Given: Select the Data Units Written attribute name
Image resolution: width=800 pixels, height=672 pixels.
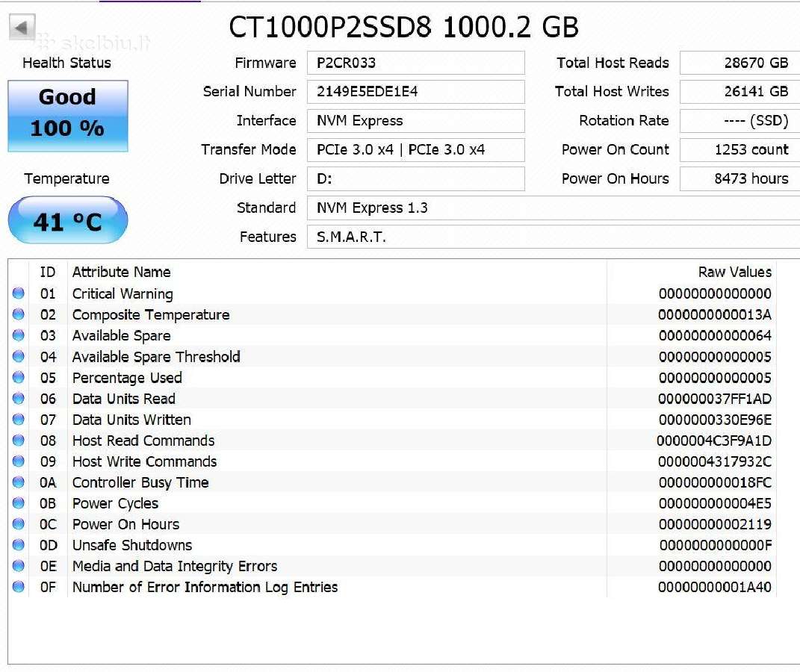Looking at the screenshot, I should (131, 420).
